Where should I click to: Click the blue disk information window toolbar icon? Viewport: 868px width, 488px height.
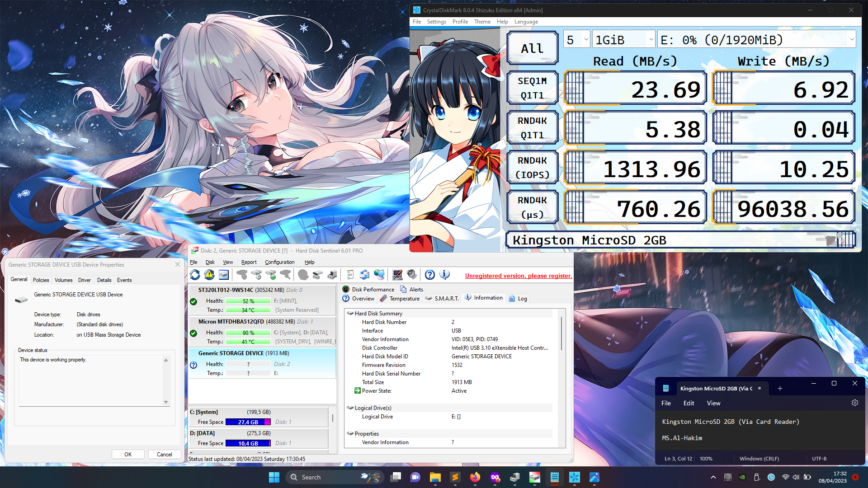pyautogui.click(x=223, y=275)
